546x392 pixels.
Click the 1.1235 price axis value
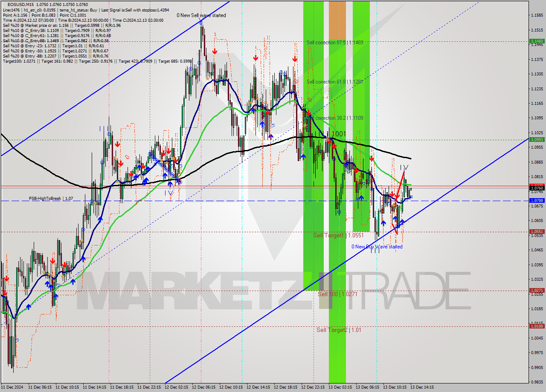point(537,89)
